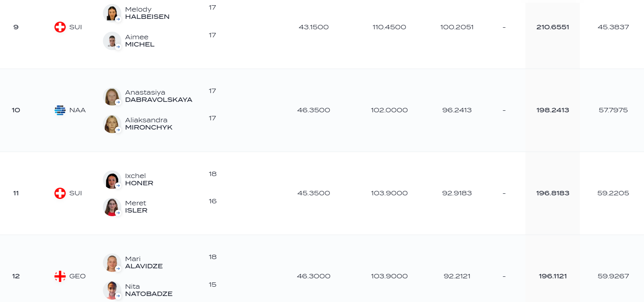This screenshot has width=644, height=302.
Task: Open Anastasiya DABRAVOLSKAYA athlete link
Action: click(159, 96)
